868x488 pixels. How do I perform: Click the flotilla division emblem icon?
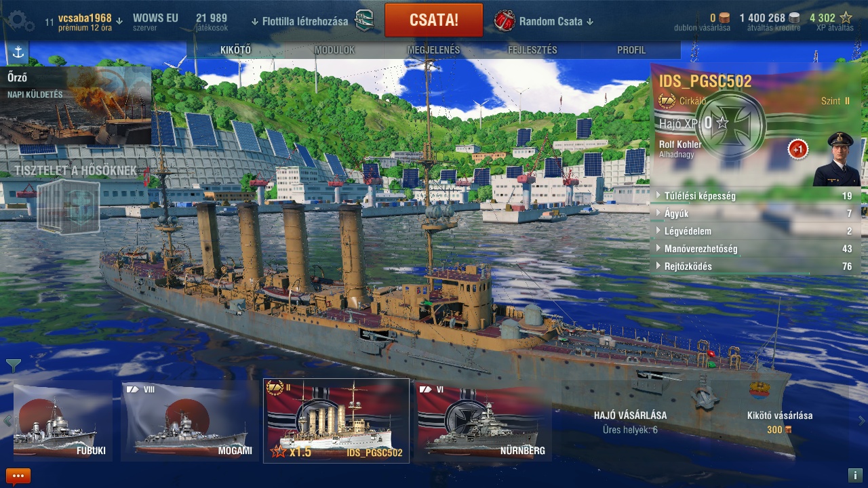click(x=364, y=21)
